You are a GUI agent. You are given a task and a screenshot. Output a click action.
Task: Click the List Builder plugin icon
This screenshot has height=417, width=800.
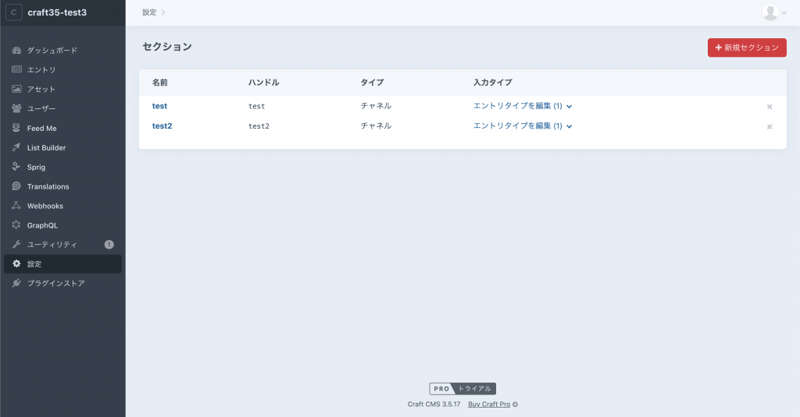click(x=17, y=147)
